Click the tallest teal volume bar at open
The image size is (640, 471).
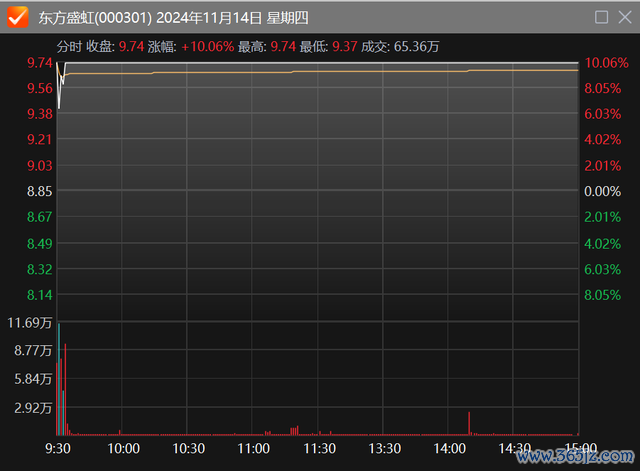coord(59,379)
